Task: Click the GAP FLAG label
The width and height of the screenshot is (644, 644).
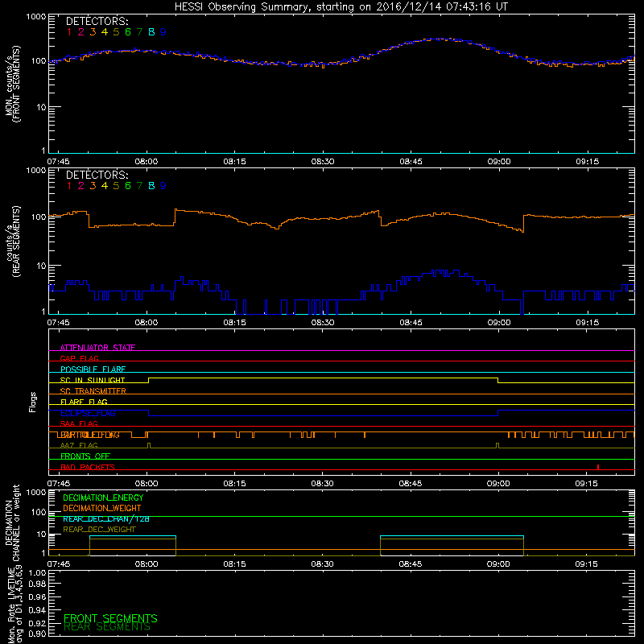Action: tap(79, 358)
